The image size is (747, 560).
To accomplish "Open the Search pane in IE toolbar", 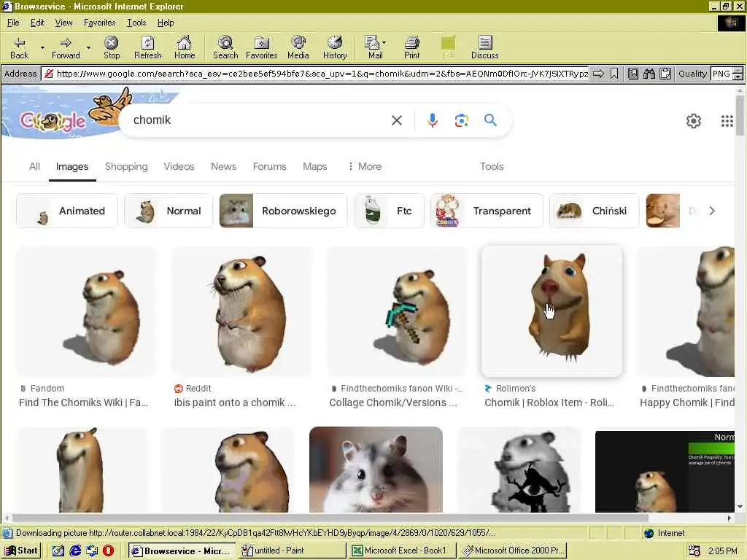I will pyautogui.click(x=225, y=47).
